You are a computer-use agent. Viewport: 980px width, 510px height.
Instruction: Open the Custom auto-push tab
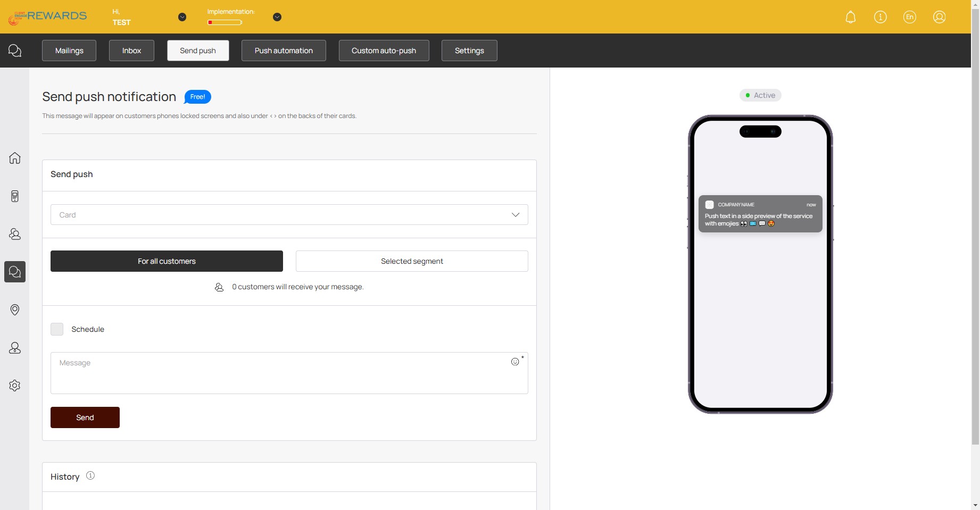(384, 51)
